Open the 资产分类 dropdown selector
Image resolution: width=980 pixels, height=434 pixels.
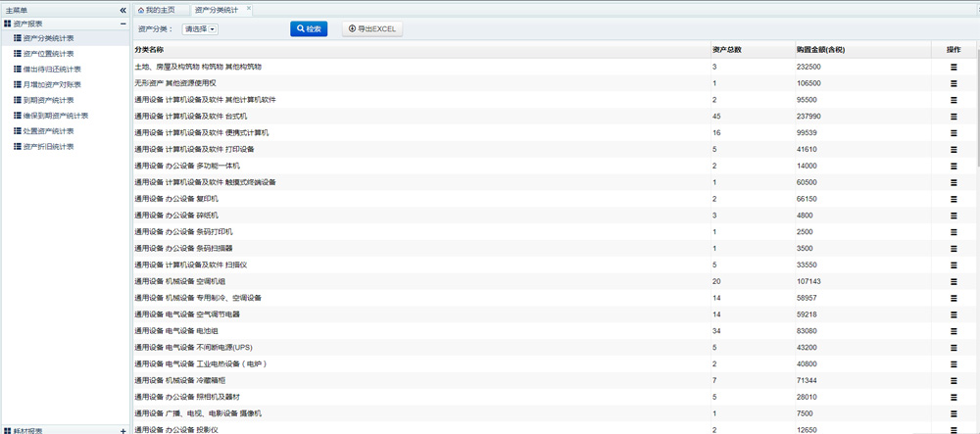(x=201, y=29)
